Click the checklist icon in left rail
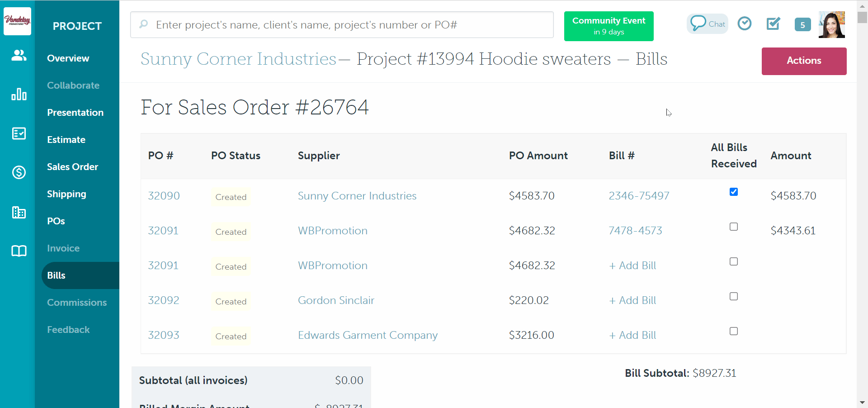This screenshot has width=868, height=408. point(19,133)
